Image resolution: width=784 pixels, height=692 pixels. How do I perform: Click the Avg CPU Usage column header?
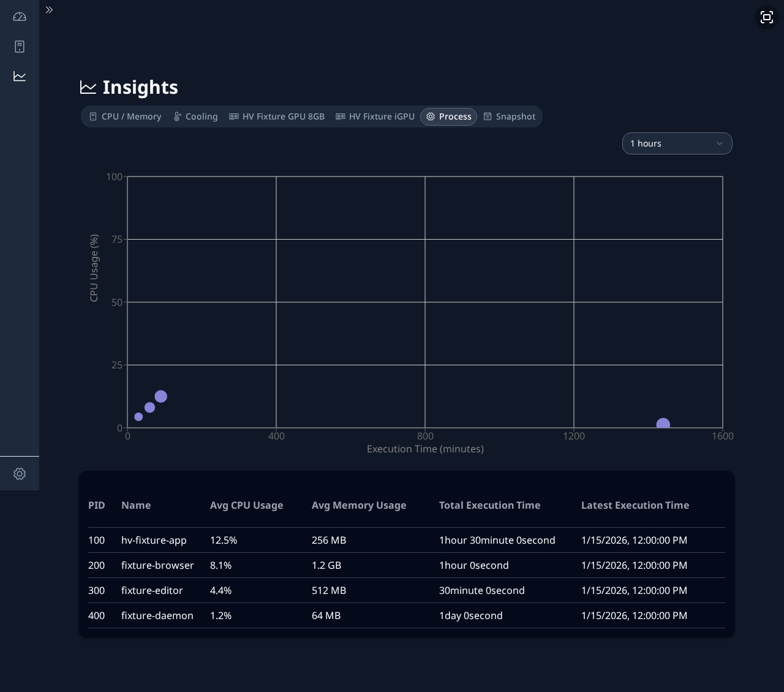coord(247,506)
